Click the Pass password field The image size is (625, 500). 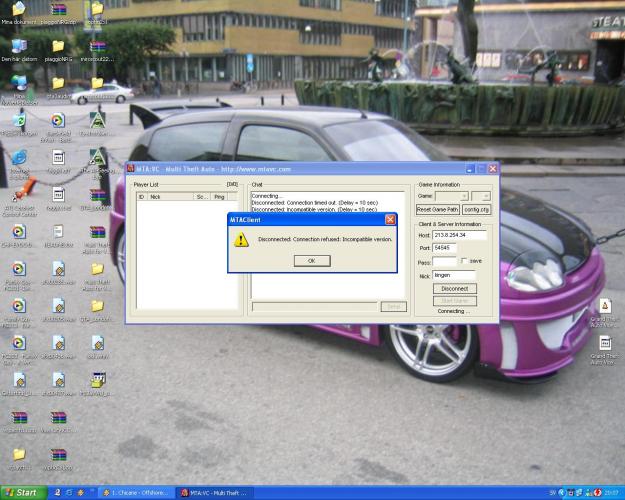(x=444, y=261)
